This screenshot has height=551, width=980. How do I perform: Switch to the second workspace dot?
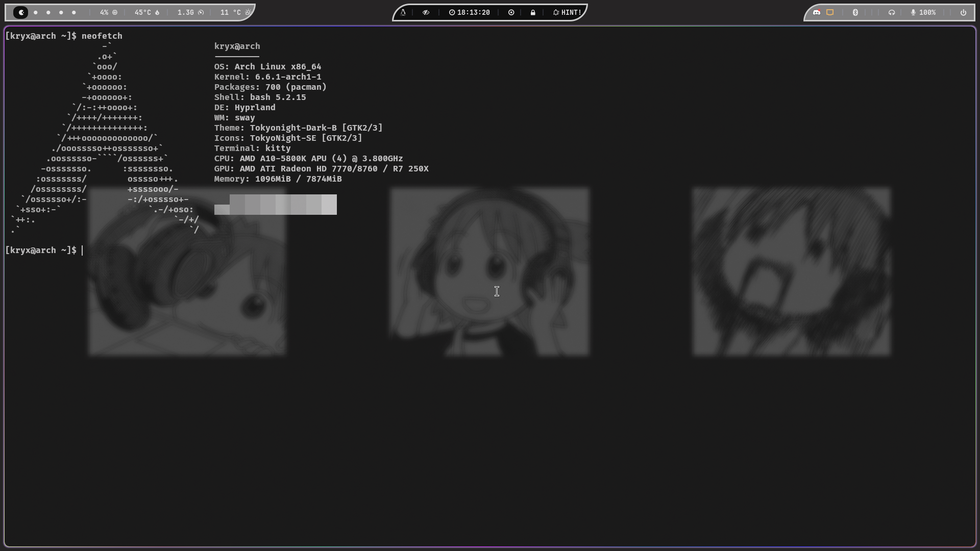point(48,12)
